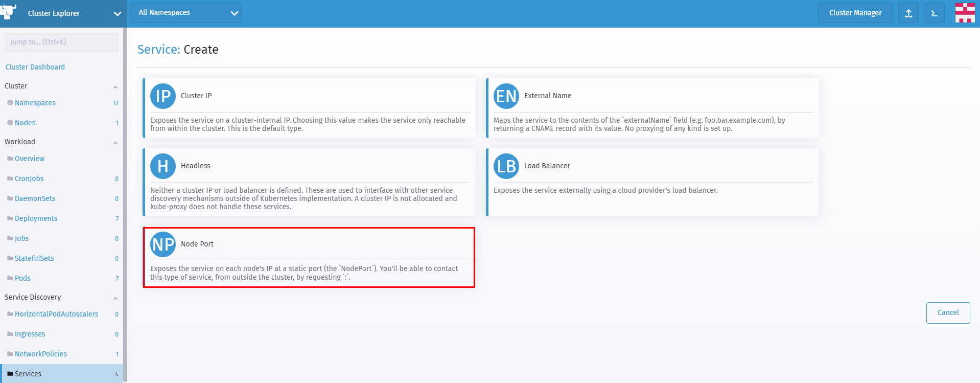Collapse the Service Discovery section chevron

tap(115, 298)
